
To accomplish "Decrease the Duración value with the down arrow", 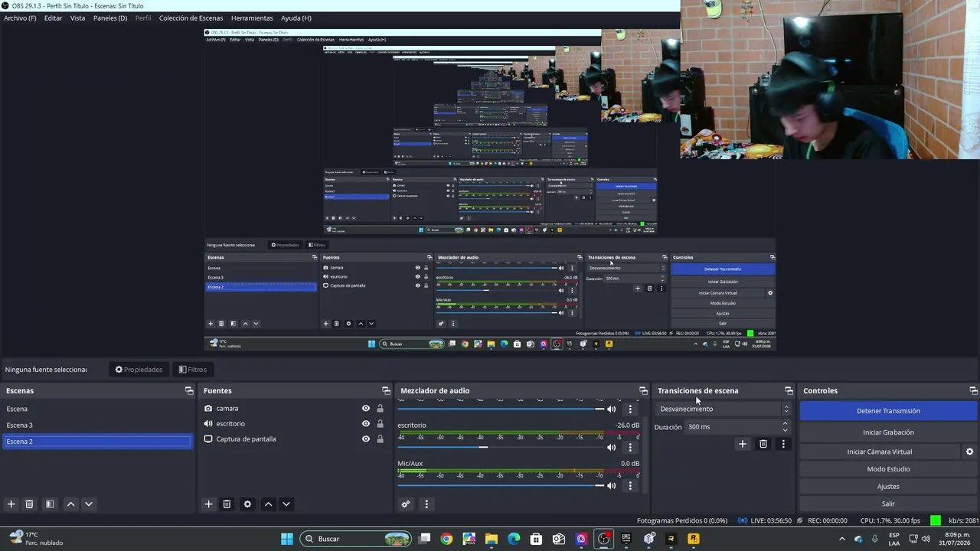I will click(x=785, y=430).
